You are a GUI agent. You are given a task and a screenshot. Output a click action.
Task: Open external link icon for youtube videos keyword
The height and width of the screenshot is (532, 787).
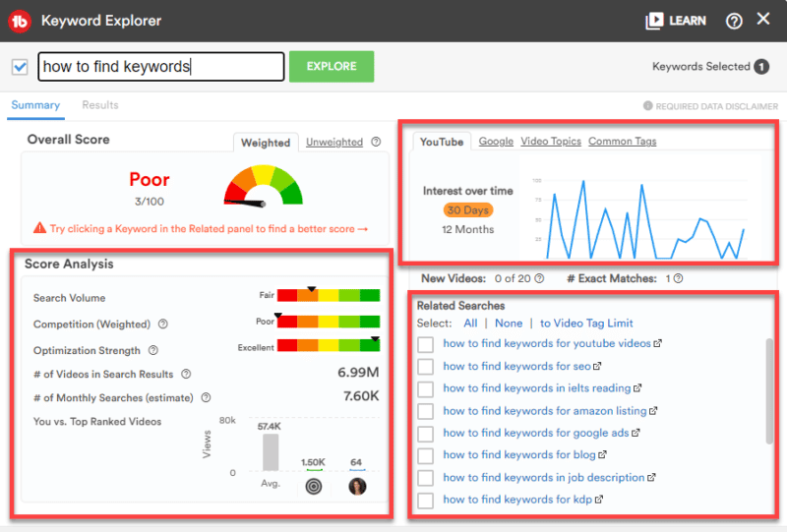(x=657, y=343)
